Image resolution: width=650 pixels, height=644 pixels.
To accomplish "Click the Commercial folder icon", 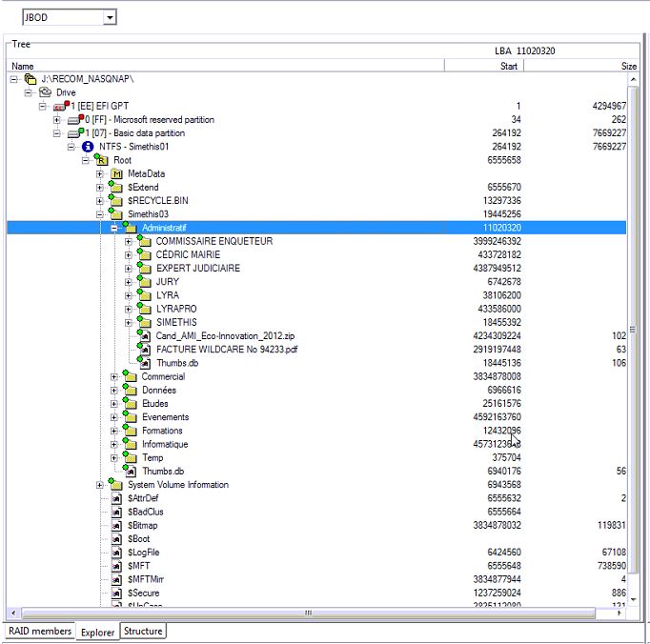I will (130, 376).
